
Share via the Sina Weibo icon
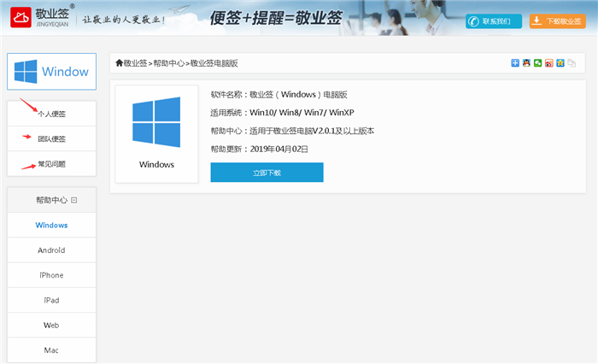(548, 63)
